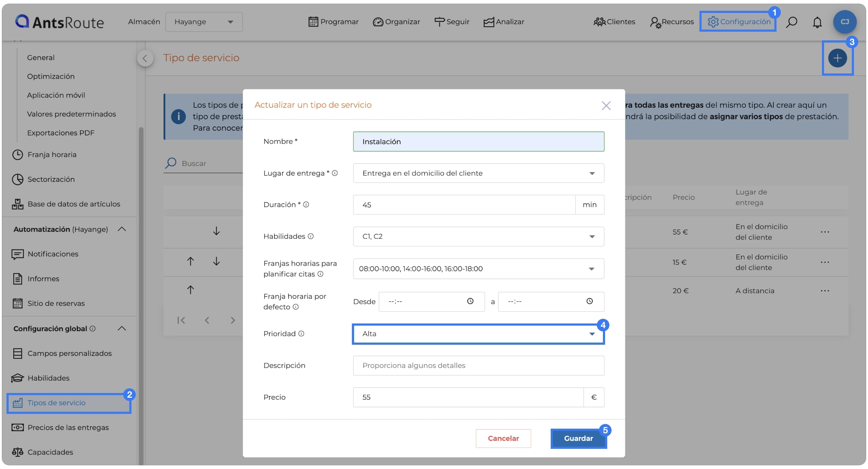Collapse the sidebar with the chevron arrow
This screenshot has height=469, width=868.
pyautogui.click(x=145, y=58)
